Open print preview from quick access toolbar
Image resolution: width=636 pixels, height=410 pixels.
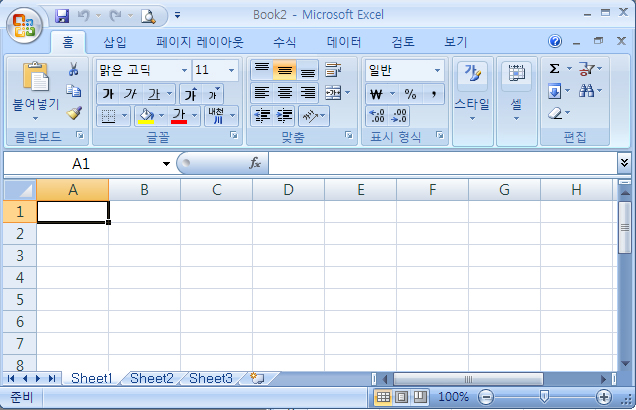148,16
